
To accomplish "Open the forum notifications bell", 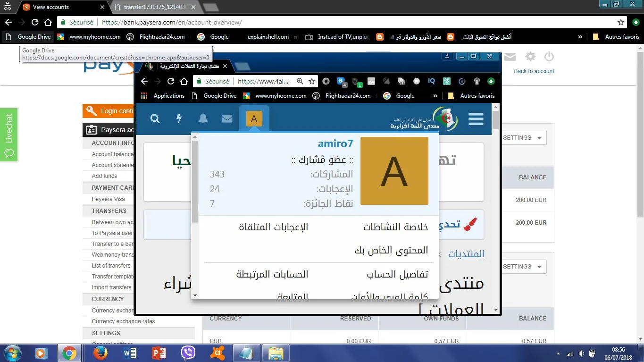I will [203, 118].
